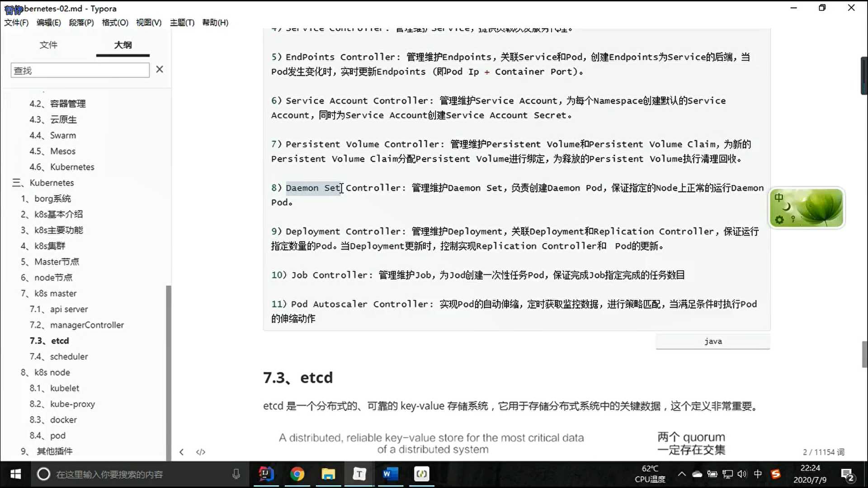This screenshot has height=488, width=868.
Task: Open the Windows notification center
Action: 847,474
